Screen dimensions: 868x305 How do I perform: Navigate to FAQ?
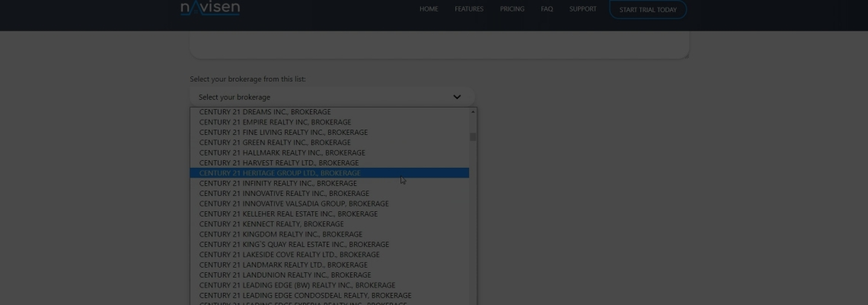tap(547, 9)
